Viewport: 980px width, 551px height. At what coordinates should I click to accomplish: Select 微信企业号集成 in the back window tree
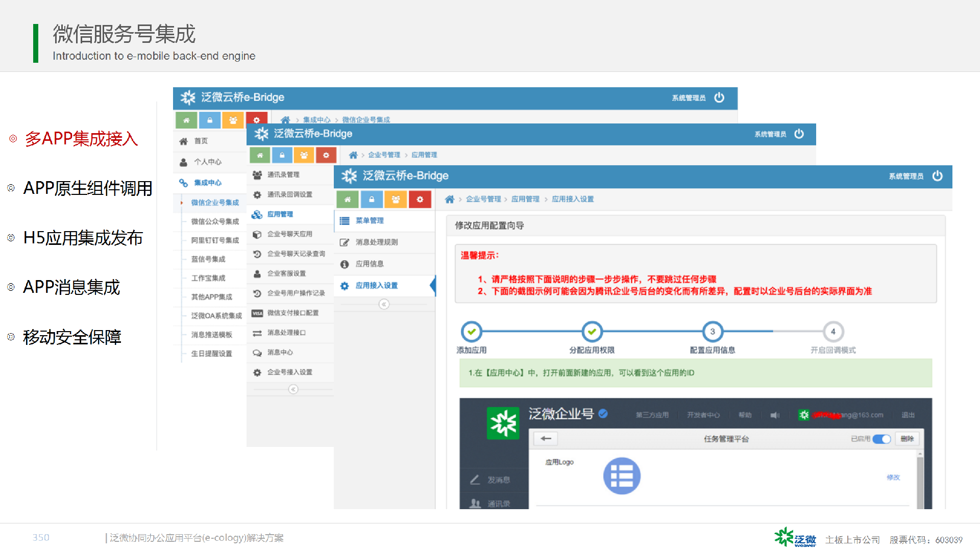(215, 203)
